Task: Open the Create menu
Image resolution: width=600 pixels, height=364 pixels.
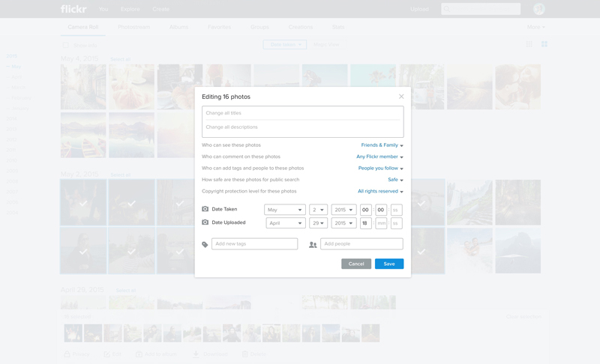Action: (160, 9)
